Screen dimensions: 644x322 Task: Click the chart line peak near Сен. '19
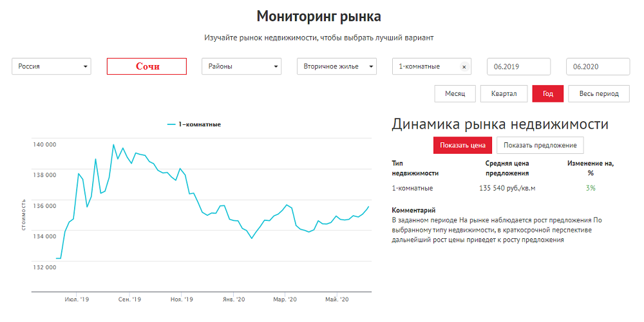pyautogui.click(x=113, y=145)
